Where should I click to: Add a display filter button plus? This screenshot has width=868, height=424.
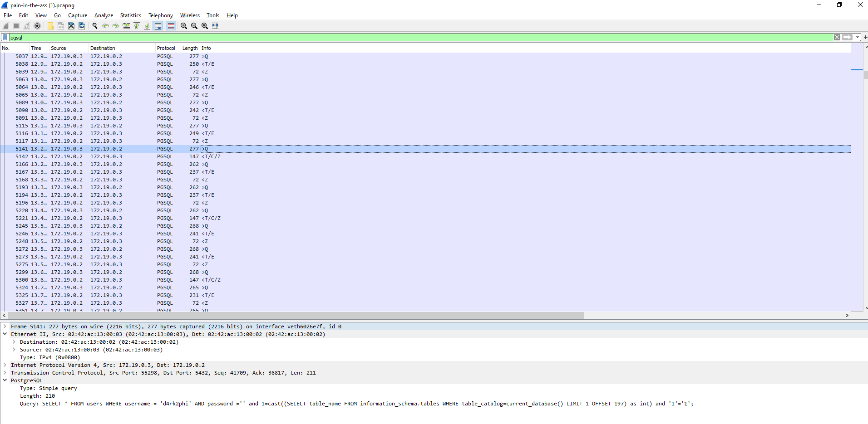point(865,37)
